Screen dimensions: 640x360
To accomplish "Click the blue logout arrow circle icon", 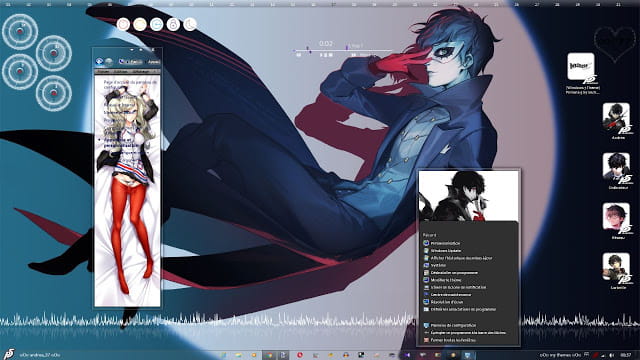I will [x=156, y=24].
